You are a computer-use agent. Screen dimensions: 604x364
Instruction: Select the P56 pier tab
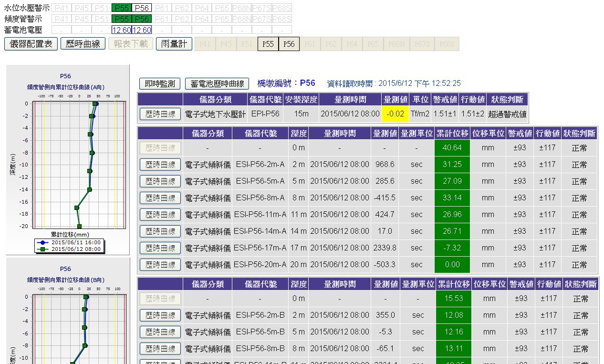click(289, 44)
